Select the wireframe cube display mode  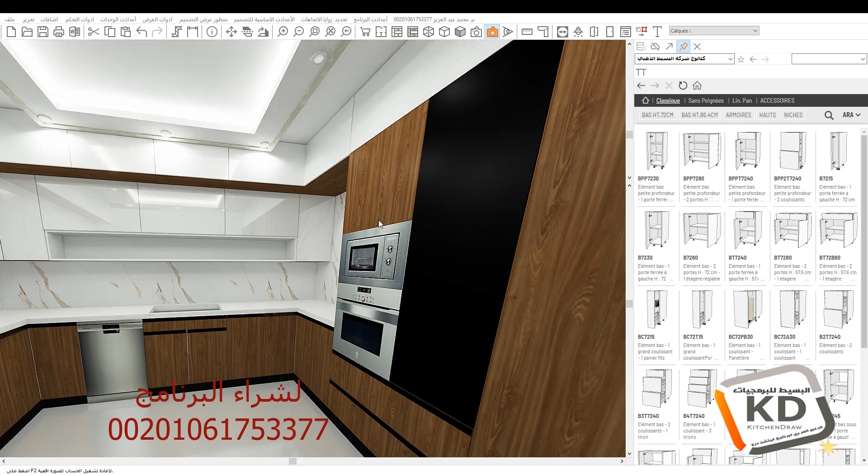pyautogui.click(x=428, y=32)
